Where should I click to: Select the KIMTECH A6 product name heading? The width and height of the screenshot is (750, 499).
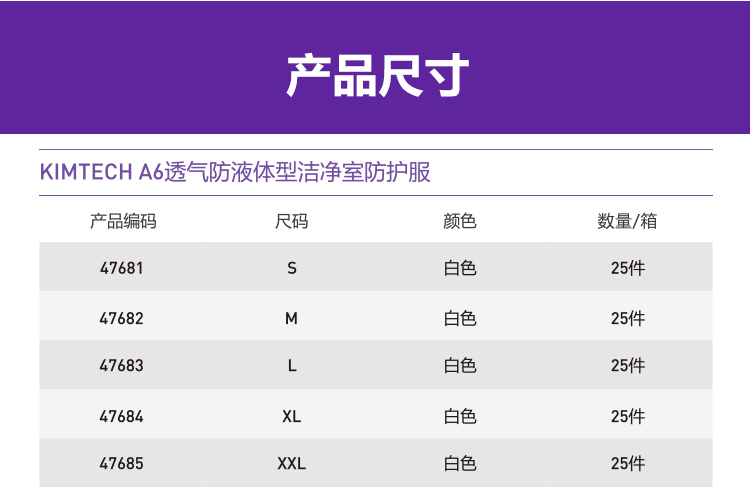tap(235, 172)
